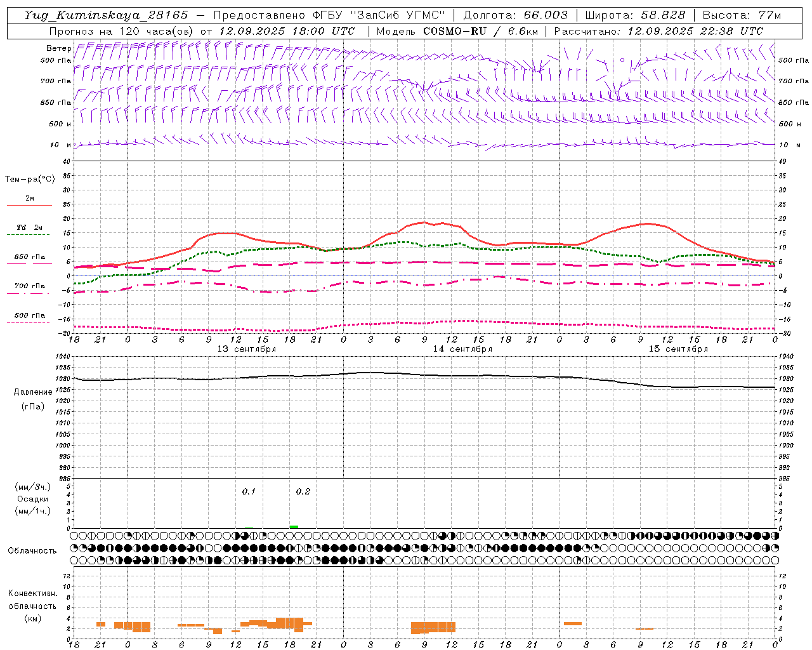Image resolution: width=812 pixels, height=650 pixels.
Task: Click the 500 гПа dotted legend line sample
Action: [29, 322]
